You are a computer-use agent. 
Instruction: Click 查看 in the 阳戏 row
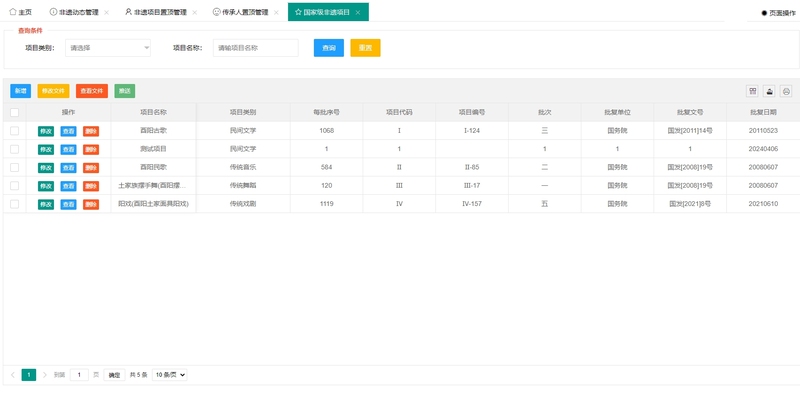68,204
